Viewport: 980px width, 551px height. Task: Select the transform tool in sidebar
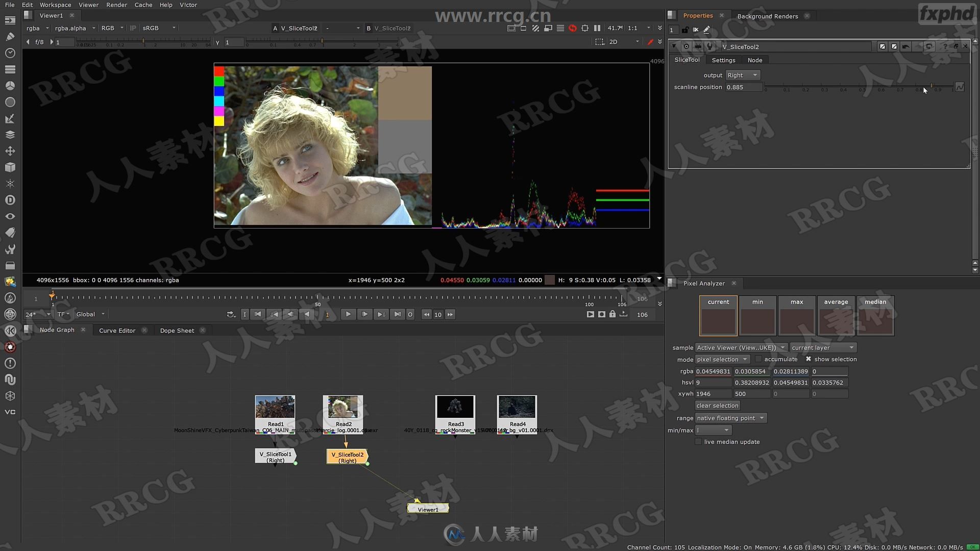pyautogui.click(x=10, y=151)
